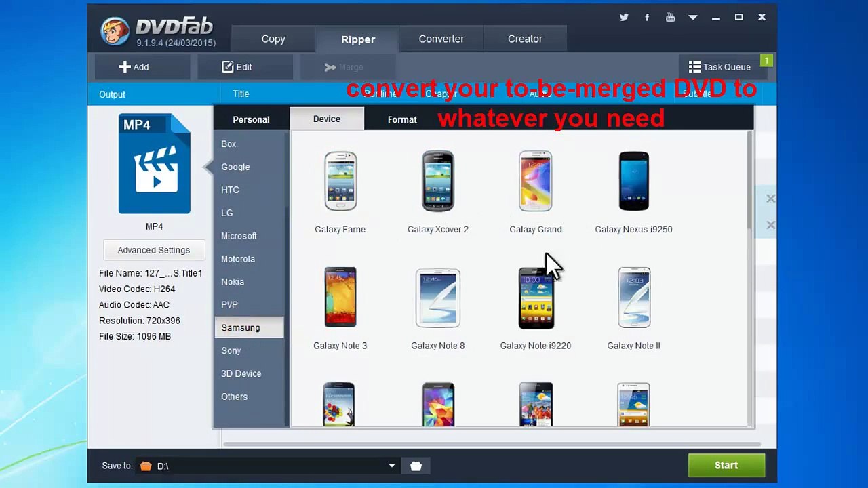Viewport: 868px width, 488px height.
Task: Click the File Name 127_...S.Title1 text
Action: [x=151, y=273]
